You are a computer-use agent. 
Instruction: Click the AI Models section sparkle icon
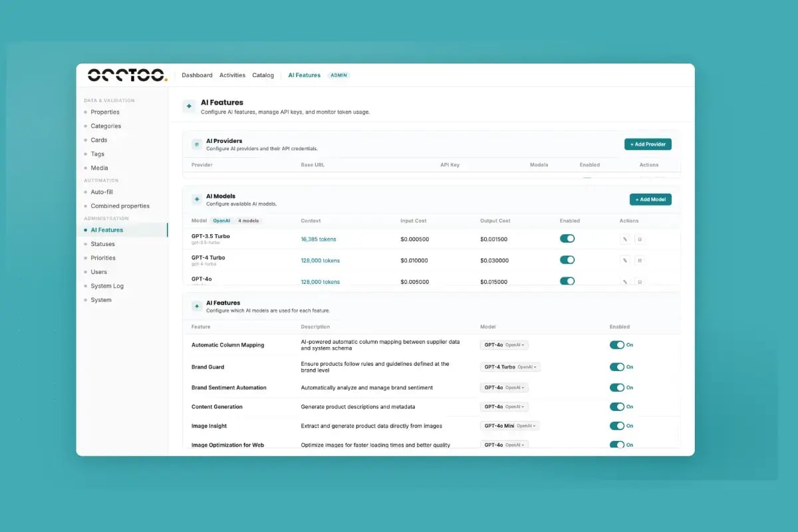point(196,199)
